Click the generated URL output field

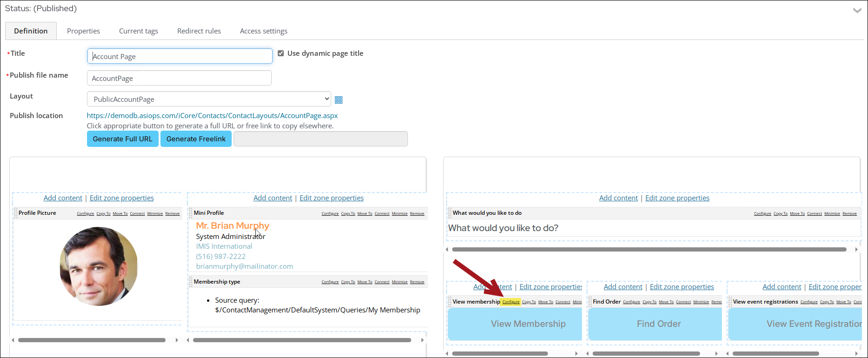[320, 139]
